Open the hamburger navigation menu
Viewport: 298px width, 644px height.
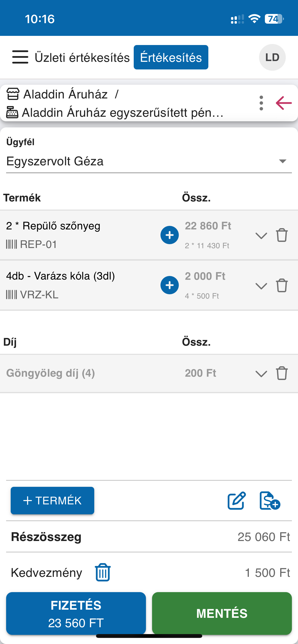point(20,57)
